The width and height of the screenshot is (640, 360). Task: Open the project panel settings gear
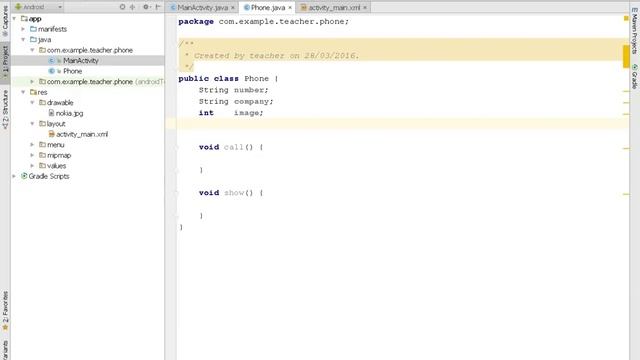146,7
